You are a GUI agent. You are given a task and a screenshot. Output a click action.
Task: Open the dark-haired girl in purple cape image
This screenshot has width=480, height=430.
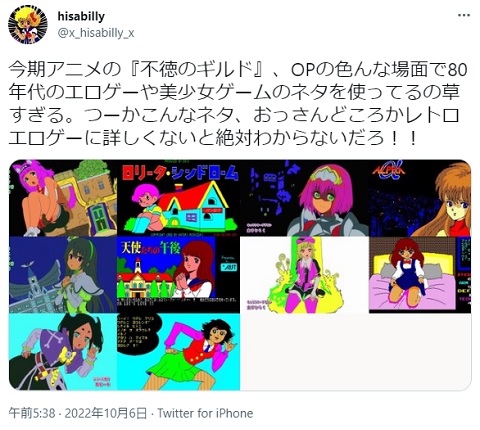63,352
